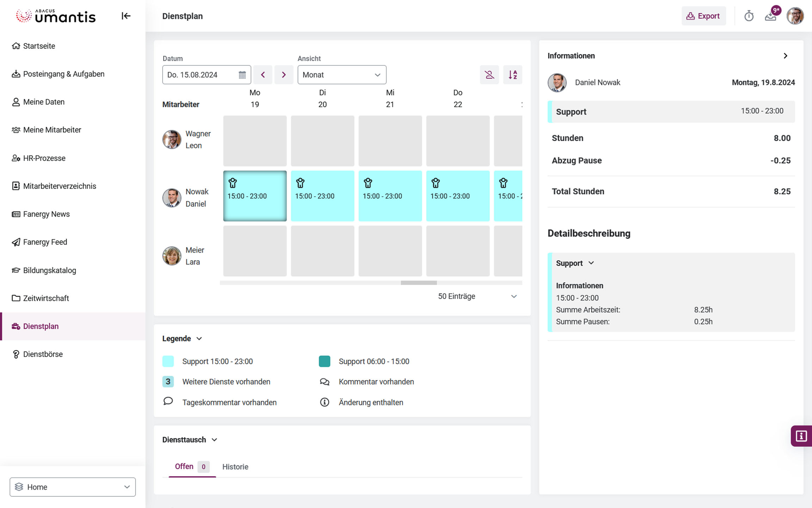This screenshot has height=508, width=812.
Task: Go to the next period arrow
Action: click(x=284, y=75)
